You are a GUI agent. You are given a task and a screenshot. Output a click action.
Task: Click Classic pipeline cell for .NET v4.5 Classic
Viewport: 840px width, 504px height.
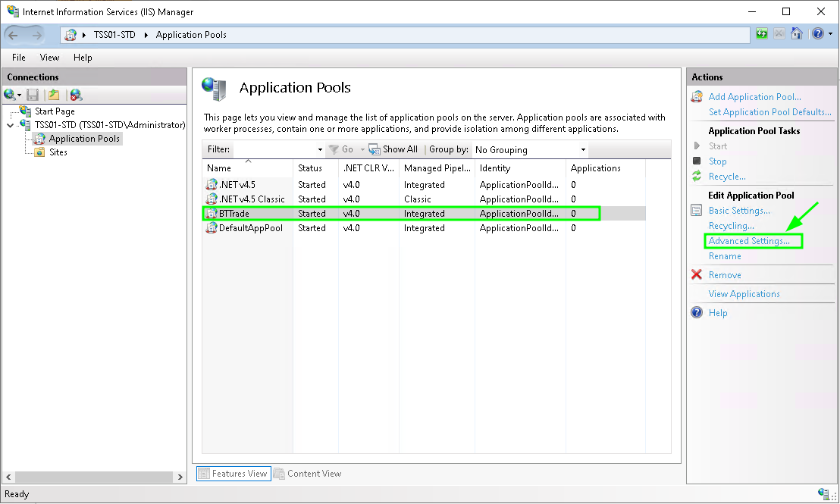[x=417, y=199]
